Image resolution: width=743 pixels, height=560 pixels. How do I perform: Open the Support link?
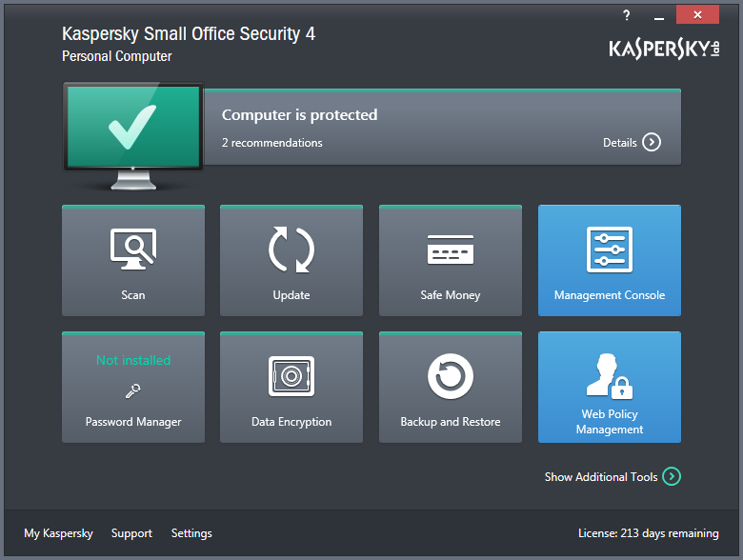coord(131,533)
